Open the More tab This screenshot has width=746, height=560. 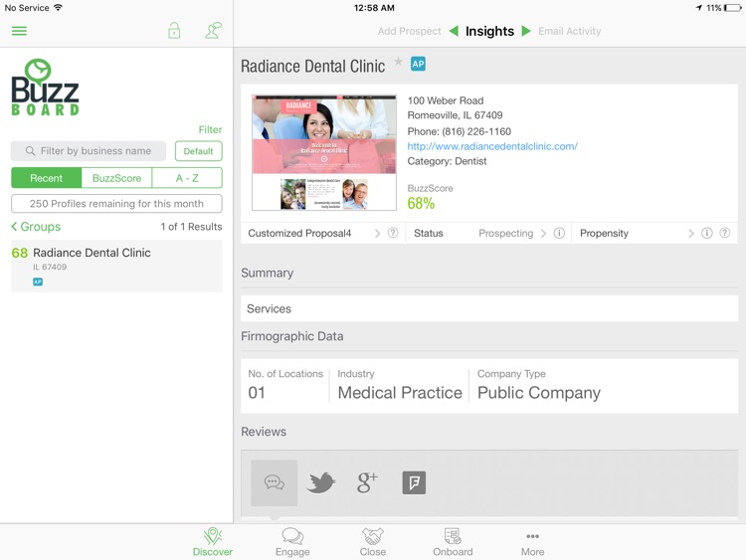pos(532,542)
